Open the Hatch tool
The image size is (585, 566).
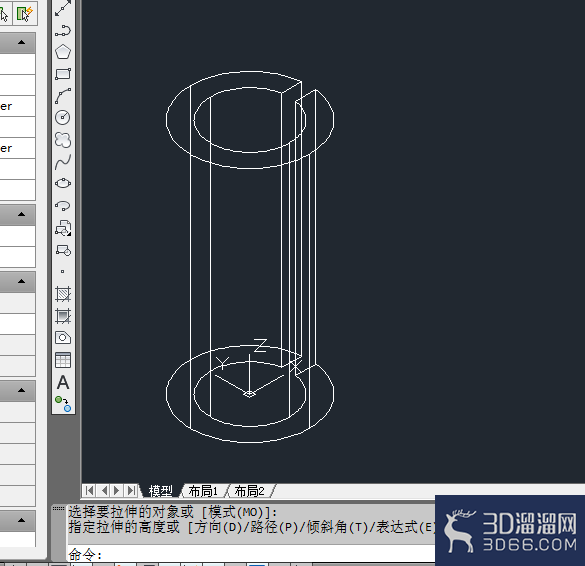(63, 294)
